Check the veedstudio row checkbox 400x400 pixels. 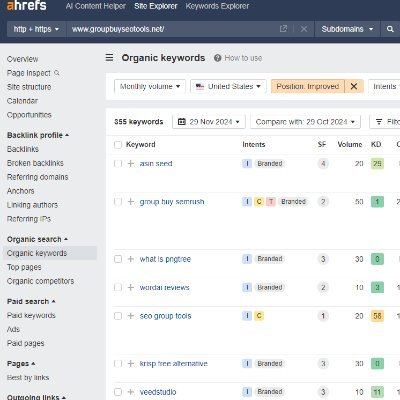point(118,392)
